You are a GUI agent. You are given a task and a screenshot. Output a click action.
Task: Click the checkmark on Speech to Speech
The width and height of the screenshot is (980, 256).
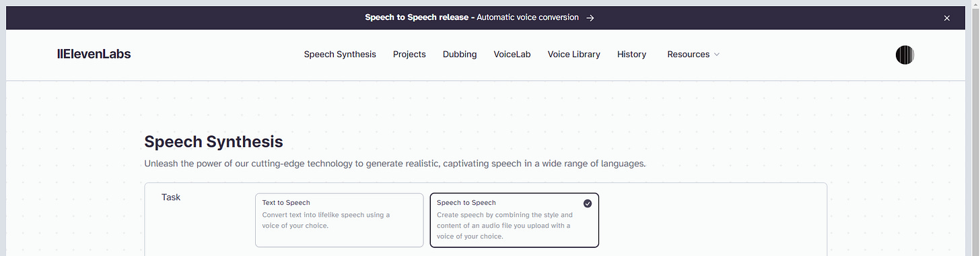(x=588, y=203)
